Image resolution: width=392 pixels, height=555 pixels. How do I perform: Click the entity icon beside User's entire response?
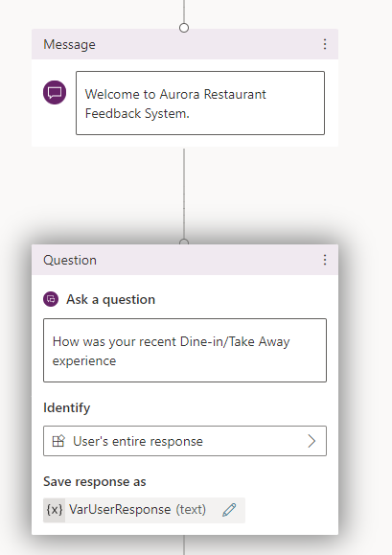click(58, 441)
